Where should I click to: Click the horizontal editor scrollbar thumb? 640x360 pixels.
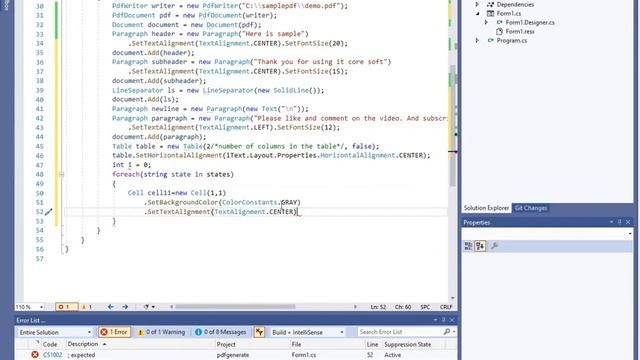(235, 307)
